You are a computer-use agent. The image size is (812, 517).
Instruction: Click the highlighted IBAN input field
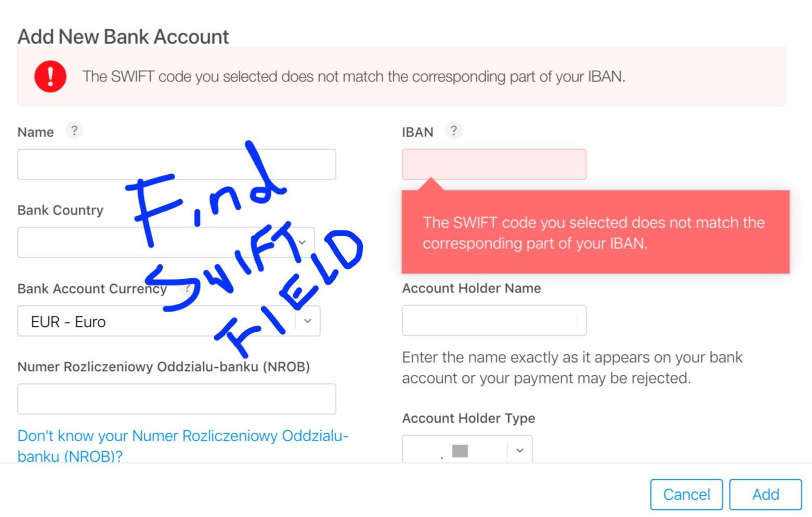(x=494, y=164)
